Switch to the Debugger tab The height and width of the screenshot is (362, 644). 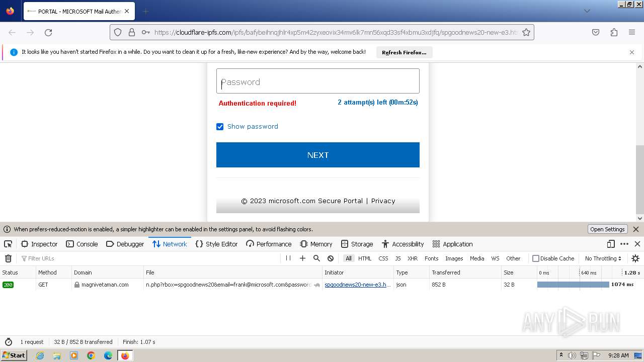125,244
